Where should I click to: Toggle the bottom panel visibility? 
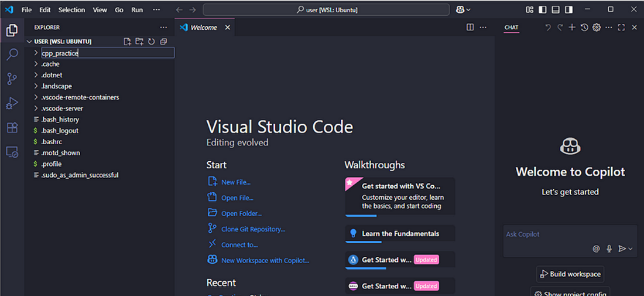(x=556, y=9)
